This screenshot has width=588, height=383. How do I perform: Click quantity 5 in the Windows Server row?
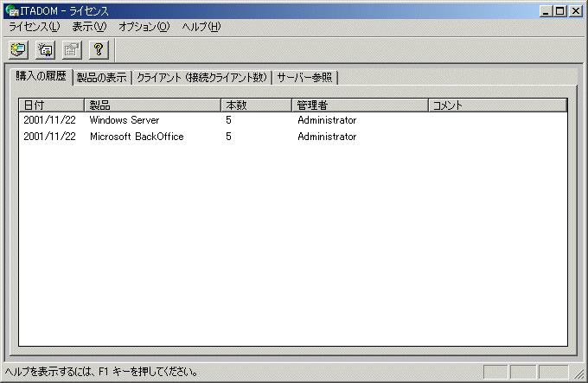coord(228,120)
